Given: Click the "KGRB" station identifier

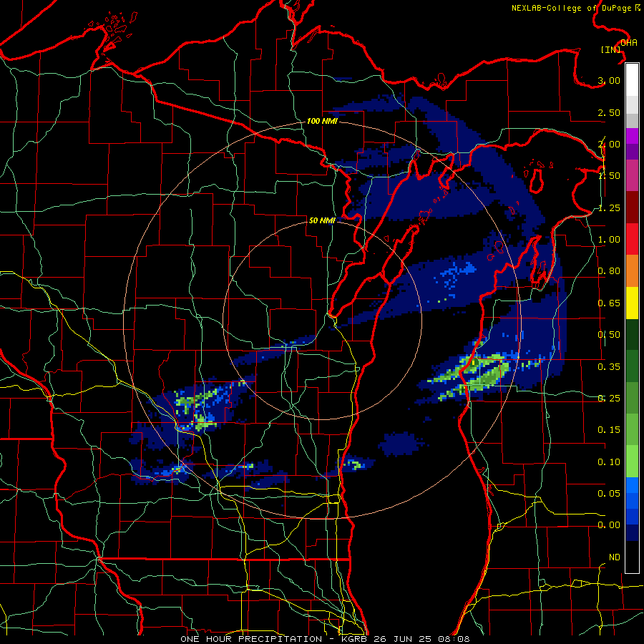Looking at the screenshot, I should pos(355,639).
